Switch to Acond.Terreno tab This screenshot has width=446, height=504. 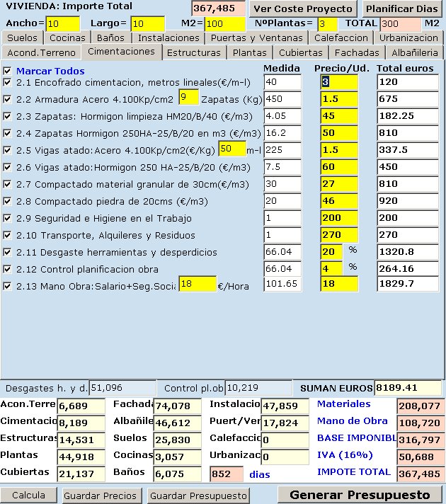41,52
